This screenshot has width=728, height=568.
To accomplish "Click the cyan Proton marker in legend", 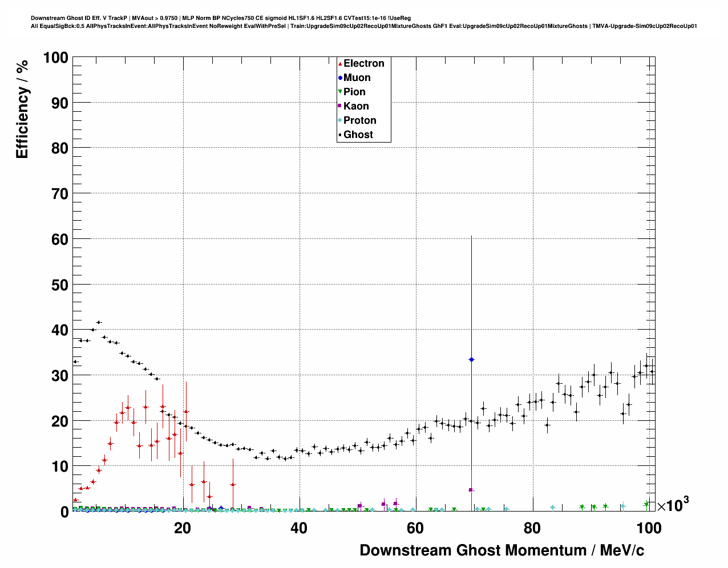I will (340, 121).
